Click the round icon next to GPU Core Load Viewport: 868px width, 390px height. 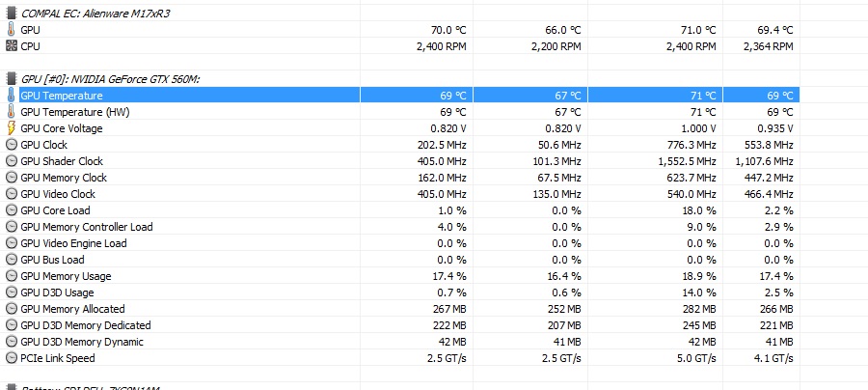pyautogui.click(x=11, y=210)
